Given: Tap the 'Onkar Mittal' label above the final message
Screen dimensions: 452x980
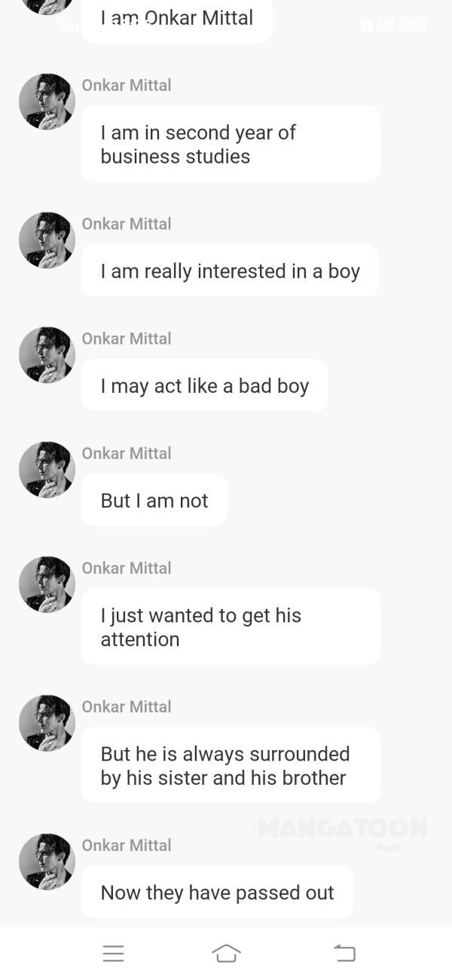Looking at the screenshot, I should (x=126, y=845).
